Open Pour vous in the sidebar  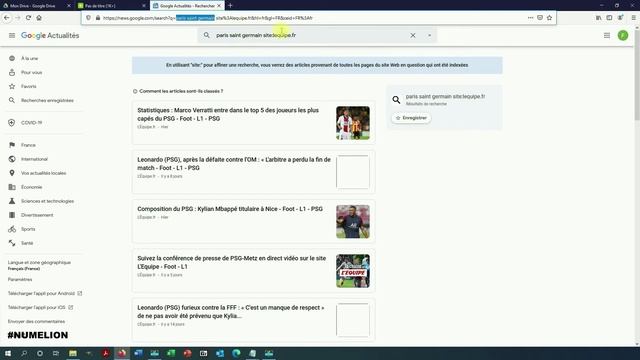click(31, 72)
